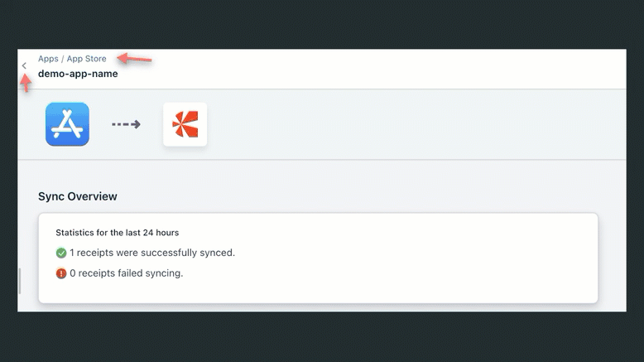Click the red annotation arrow below back chevron
This screenshot has width=644, height=362.
pos(26,83)
